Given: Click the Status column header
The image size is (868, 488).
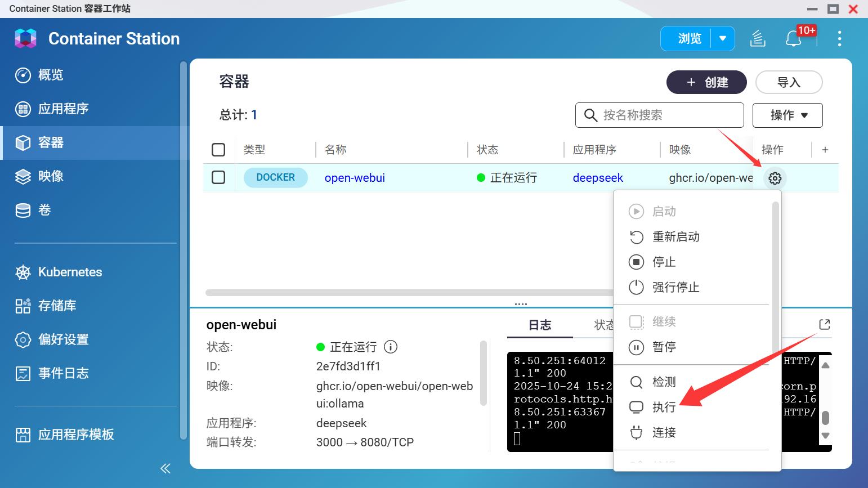Looking at the screenshot, I should (x=487, y=150).
